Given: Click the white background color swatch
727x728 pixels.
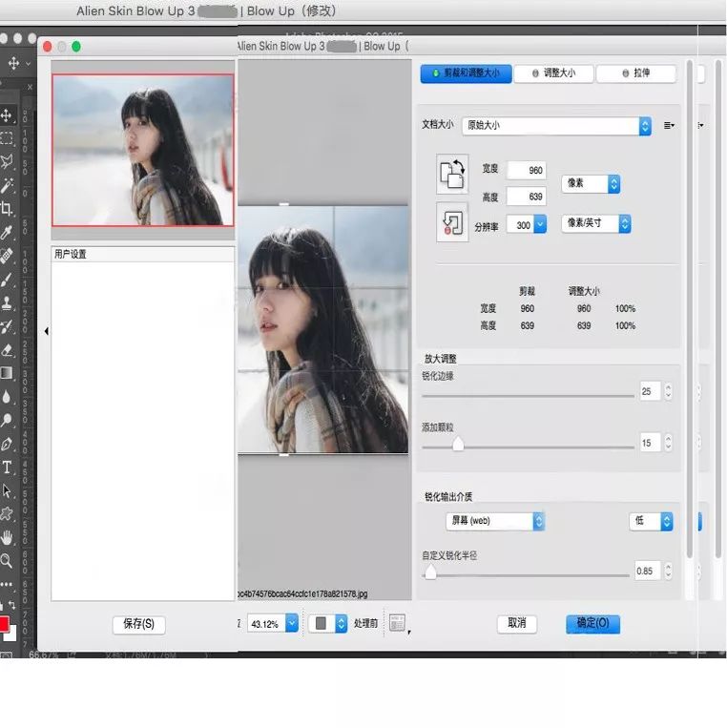Looking at the screenshot, I should pyautogui.click(x=12, y=635).
